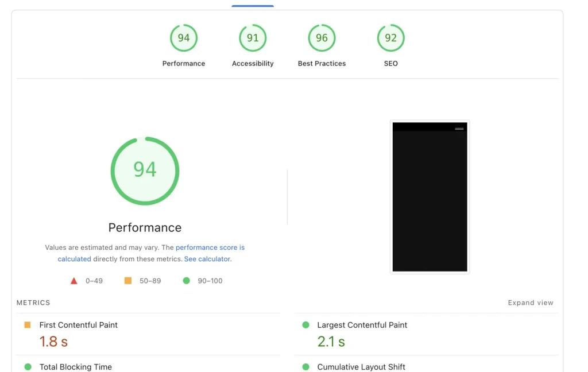The height and width of the screenshot is (372, 588).
Task: Click the 0–49 legend range text
Action: 94,281
